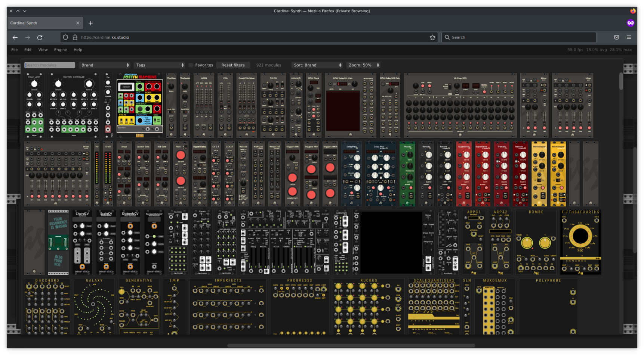Select the Palm Loop module
644x355 pixels.
[34, 105]
